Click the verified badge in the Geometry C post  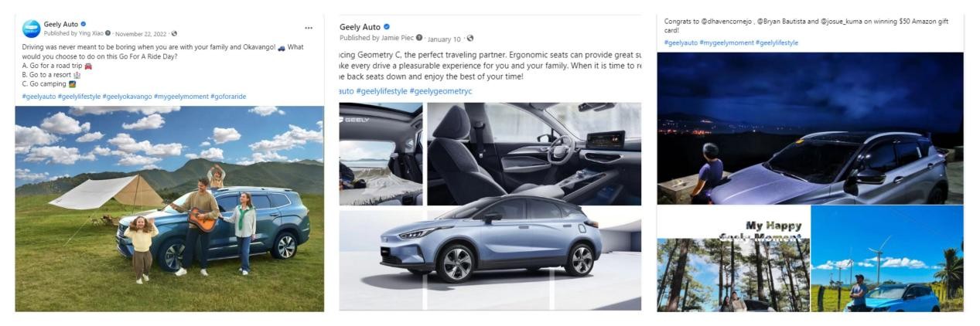[x=388, y=27]
